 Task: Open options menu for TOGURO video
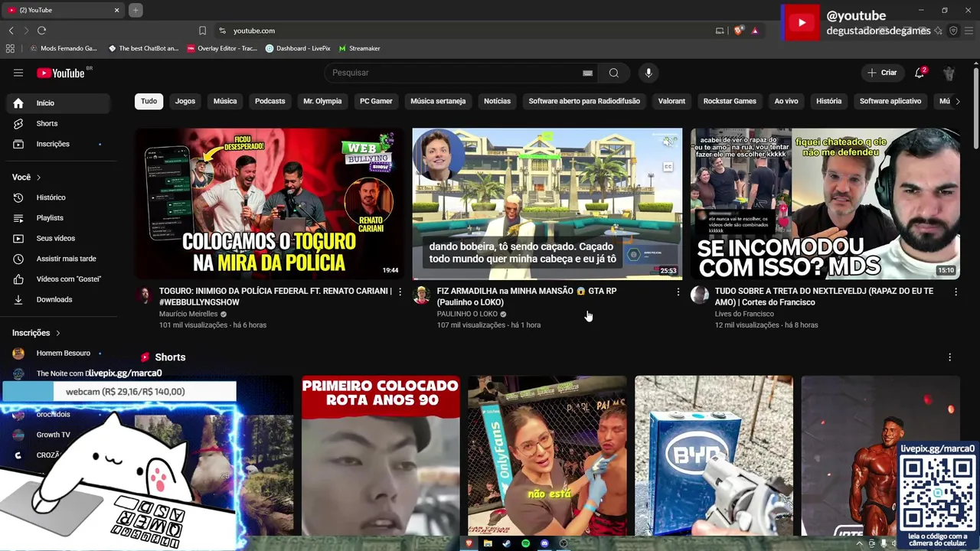pyautogui.click(x=400, y=292)
